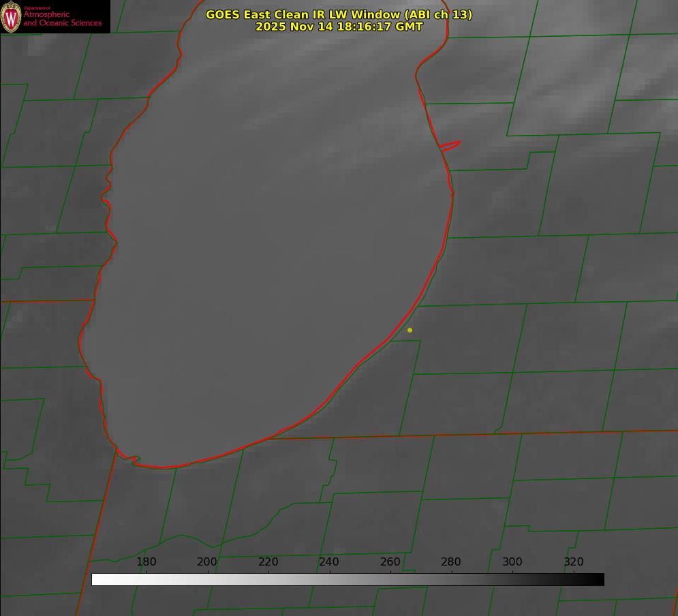678x616 pixels.
Task: Click the University of Wisconsin W crest logo
Action: point(11,16)
